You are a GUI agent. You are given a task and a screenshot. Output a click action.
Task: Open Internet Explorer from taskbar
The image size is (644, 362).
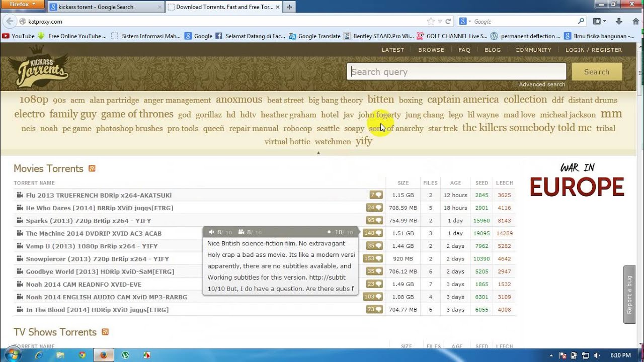39,355
